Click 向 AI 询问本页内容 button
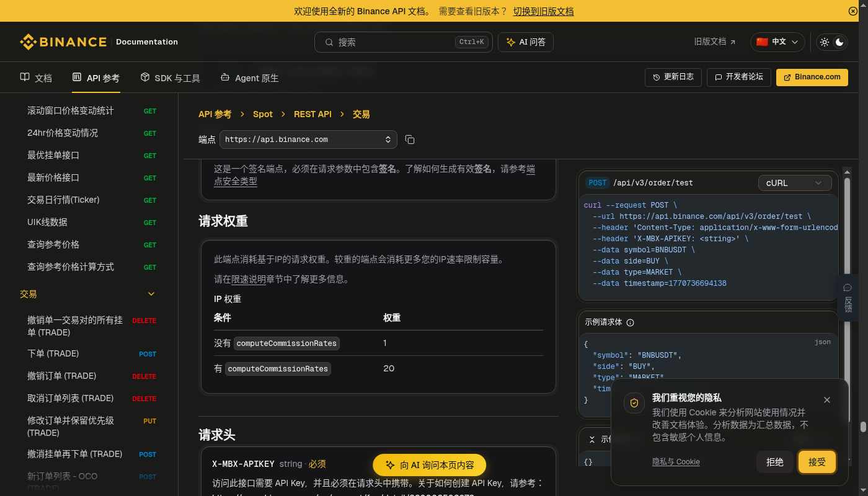The width and height of the screenshot is (868, 496). point(429,465)
